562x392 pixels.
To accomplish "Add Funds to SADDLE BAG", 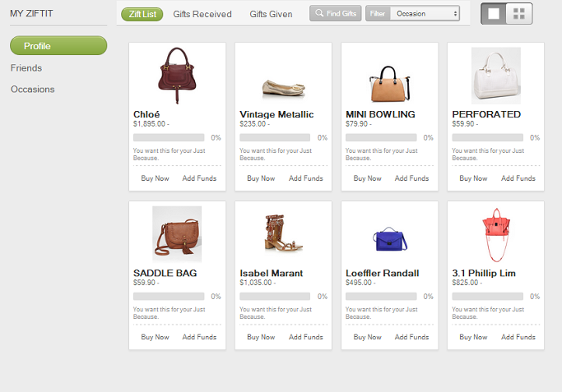I will tap(199, 337).
